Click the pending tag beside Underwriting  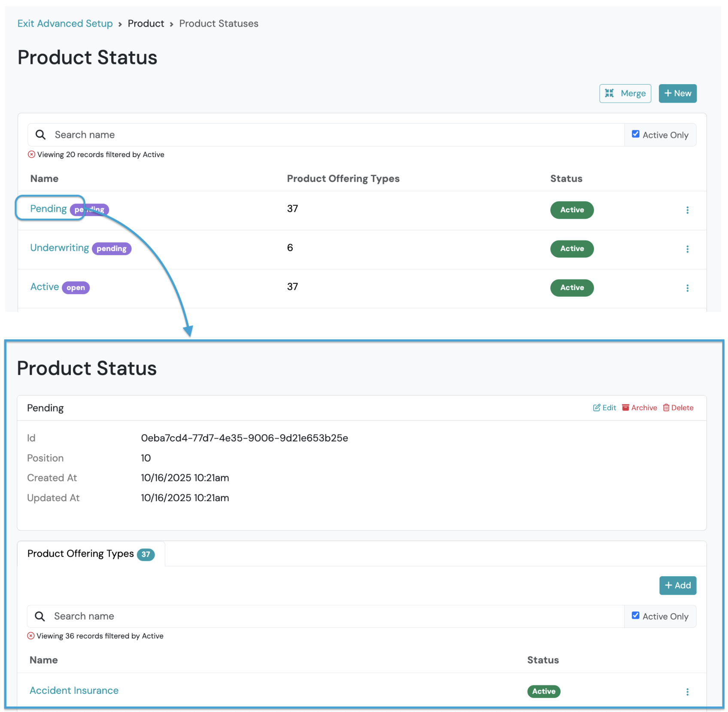tap(112, 249)
